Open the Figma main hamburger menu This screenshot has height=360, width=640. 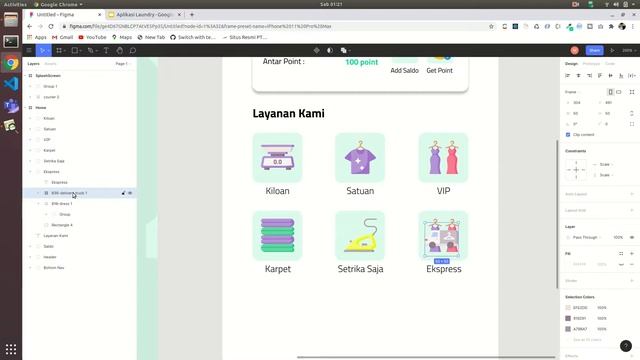29,51
